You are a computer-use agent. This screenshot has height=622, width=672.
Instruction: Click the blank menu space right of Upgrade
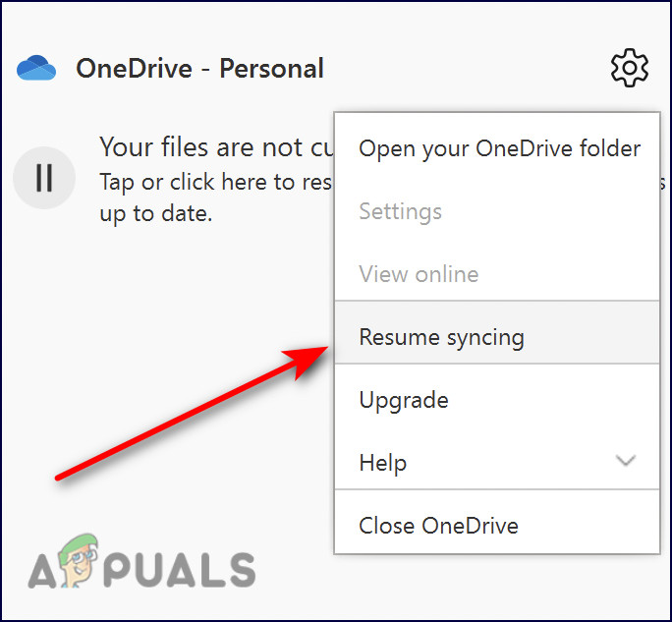[550, 400]
